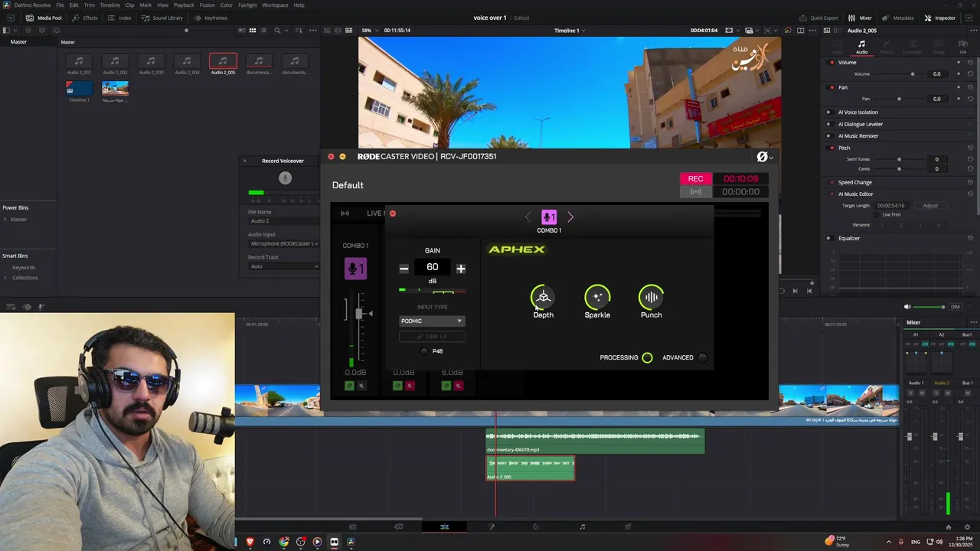This screenshot has height=551, width=980.
Task: Toggle the Keyframes panel button
Action: pyautogui.click(x=211, y=18)
